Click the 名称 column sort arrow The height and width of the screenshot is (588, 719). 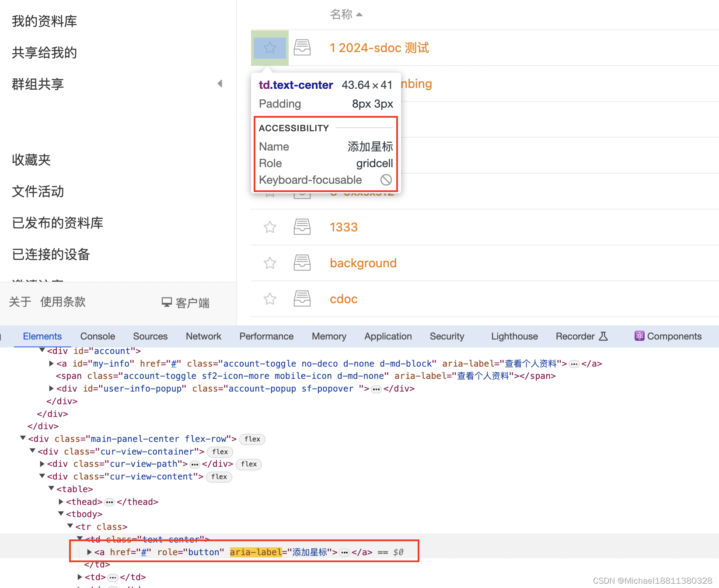(x=359, y=14)
